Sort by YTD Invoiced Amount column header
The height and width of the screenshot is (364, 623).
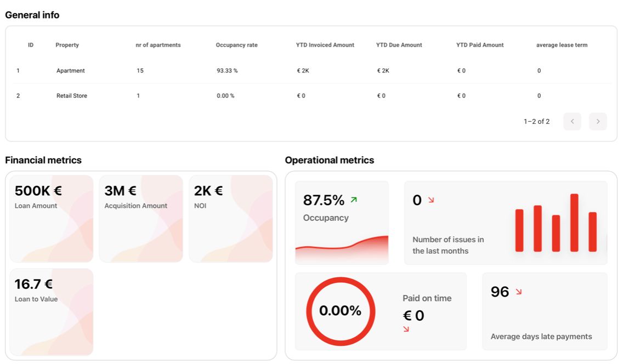click(325, 45)
